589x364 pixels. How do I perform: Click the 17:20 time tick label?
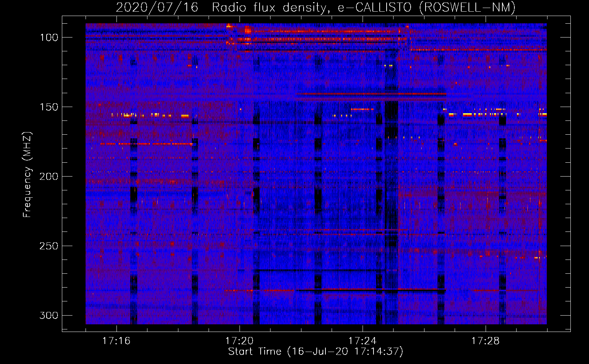tap(240, 341)
